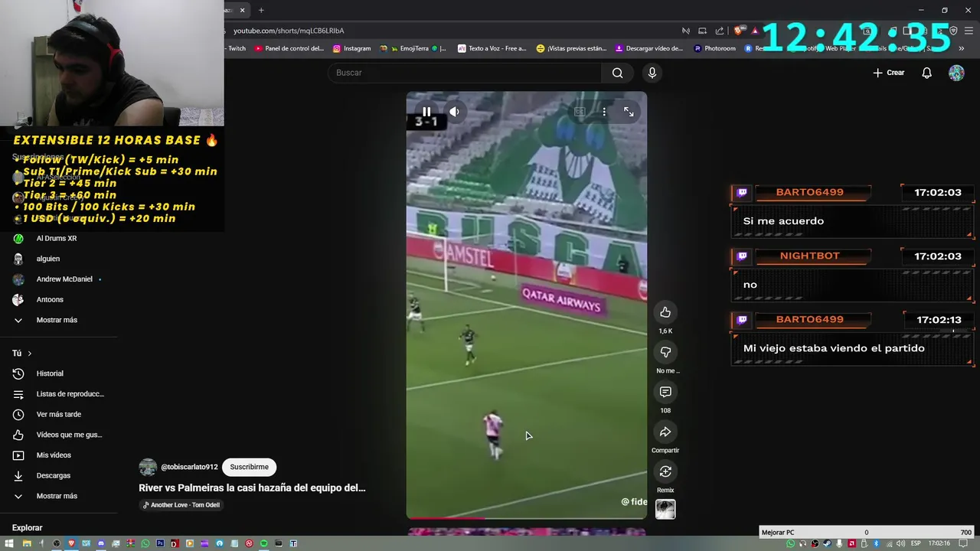Show more bookmarks chevron
Image resolution: width=980 pixels, height=551 pixels.
point(962,48)
